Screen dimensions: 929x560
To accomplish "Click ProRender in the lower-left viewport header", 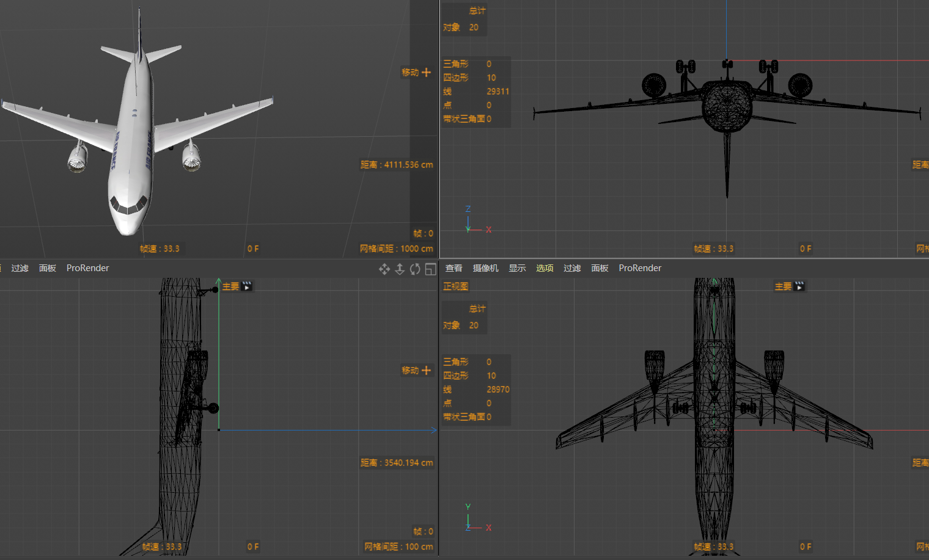I will (x=87, y=268).
